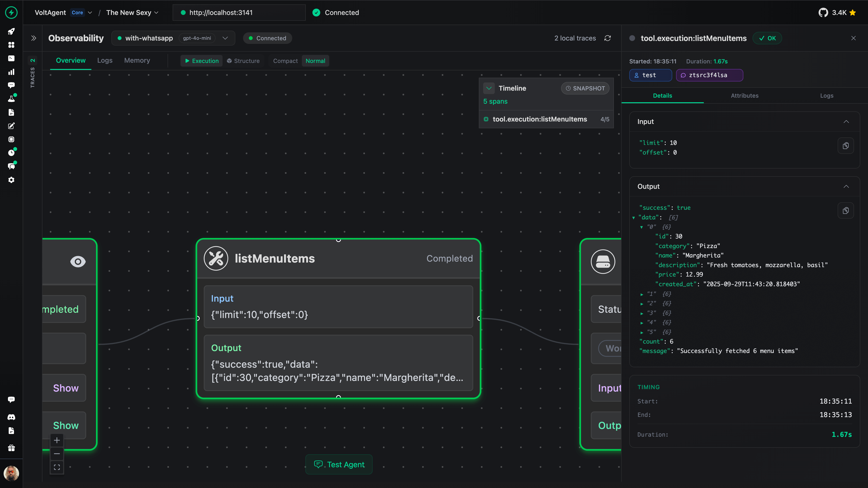Expand the sidebar with double chevron
Screen dimensions: 868x488
point(33,38)
